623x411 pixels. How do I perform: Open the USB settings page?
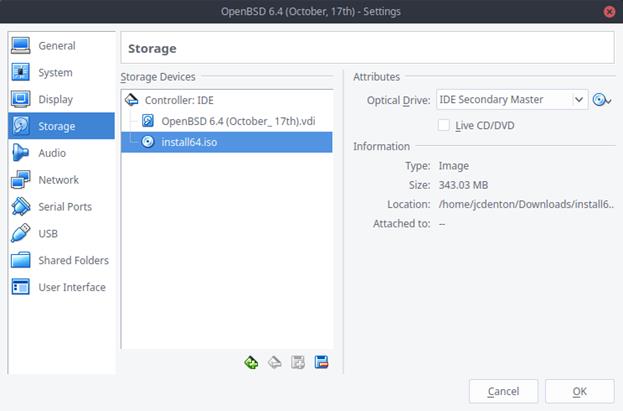click(x=47, y=234)
